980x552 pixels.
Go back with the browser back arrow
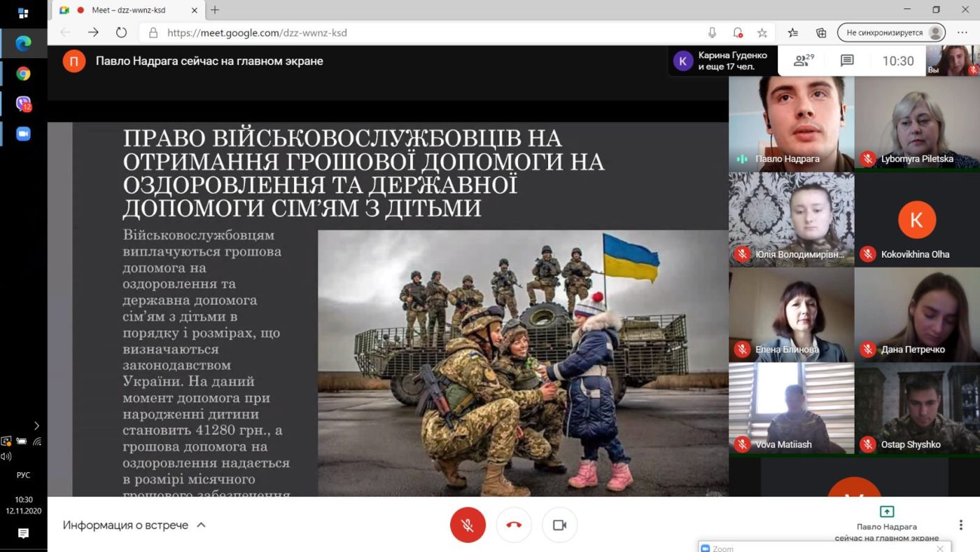65,33
